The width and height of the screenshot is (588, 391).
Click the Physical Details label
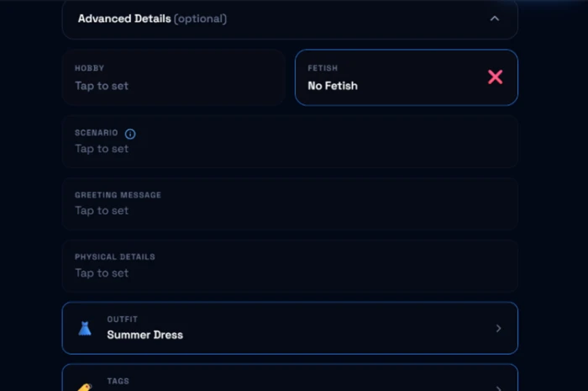115,256
